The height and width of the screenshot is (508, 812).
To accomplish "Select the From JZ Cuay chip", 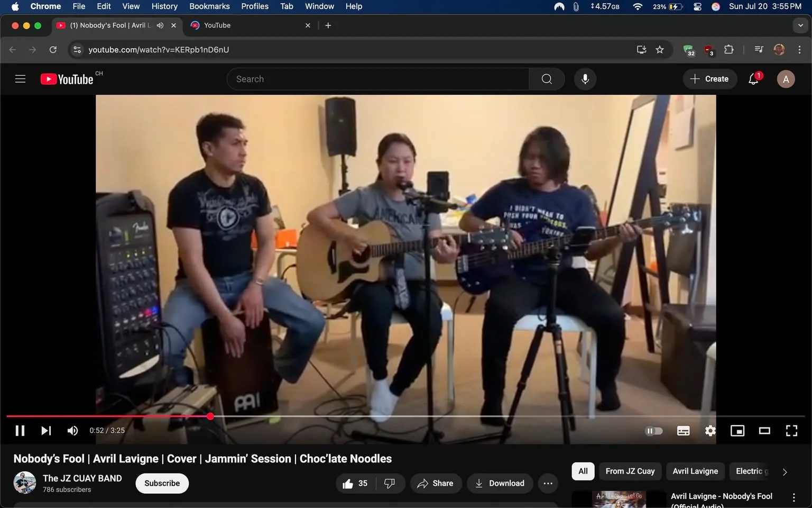I will click(630, 471).
